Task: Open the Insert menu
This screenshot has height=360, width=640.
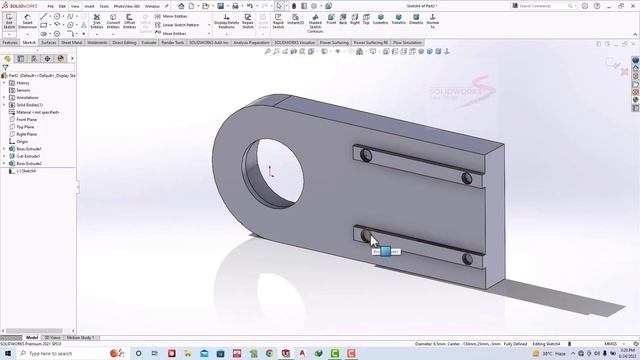Action: [89, 6]
